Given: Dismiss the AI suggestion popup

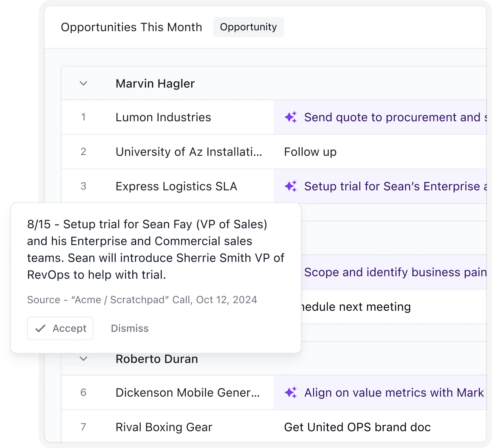Looking at the screenshot, I should 130,328.
